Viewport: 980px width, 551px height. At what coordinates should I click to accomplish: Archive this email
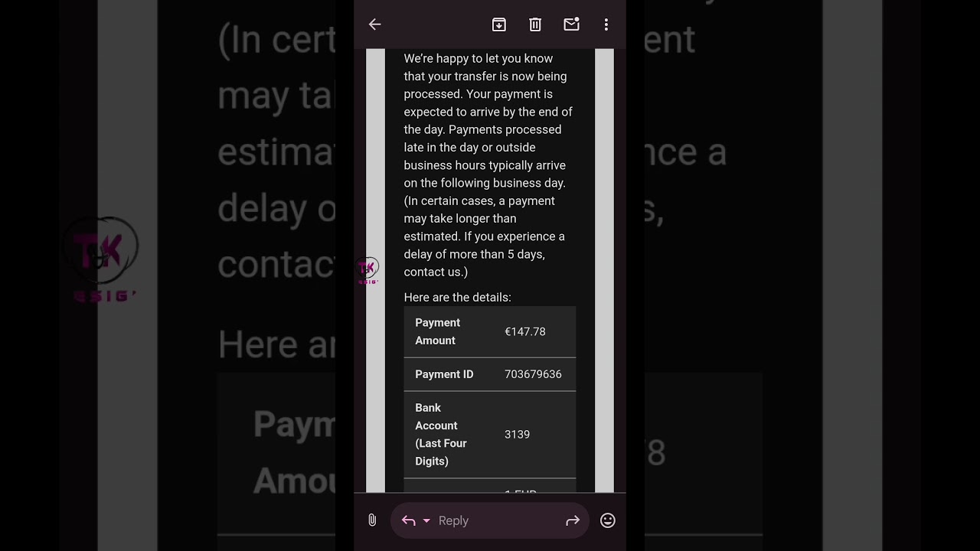499,24
